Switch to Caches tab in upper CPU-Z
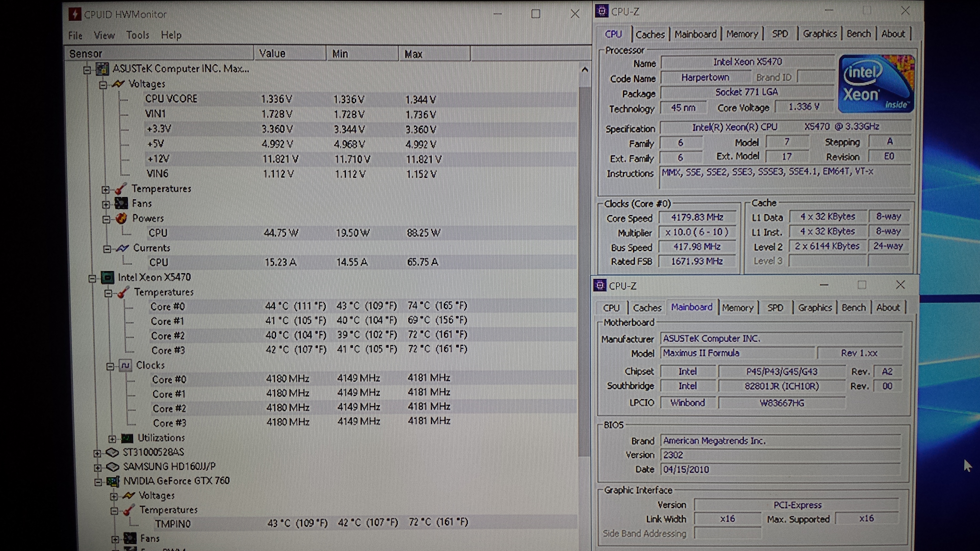980x551 pixels. (650, 34)
